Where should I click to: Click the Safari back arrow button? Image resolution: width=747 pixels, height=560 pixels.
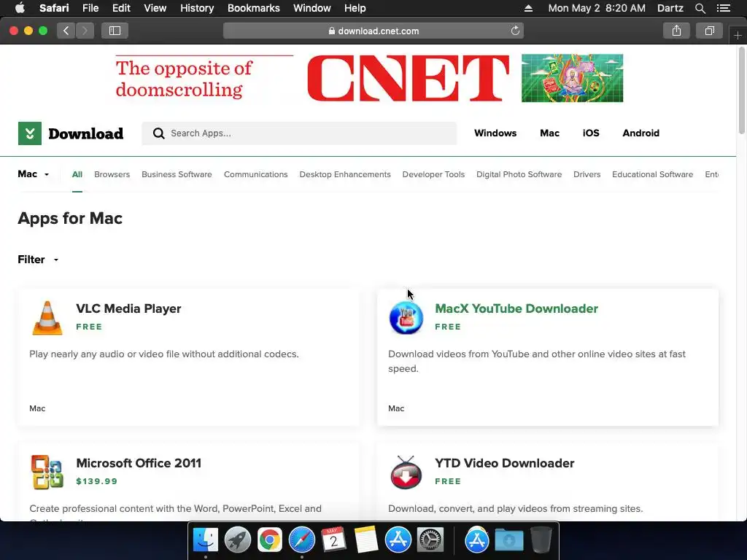[66, 31]
